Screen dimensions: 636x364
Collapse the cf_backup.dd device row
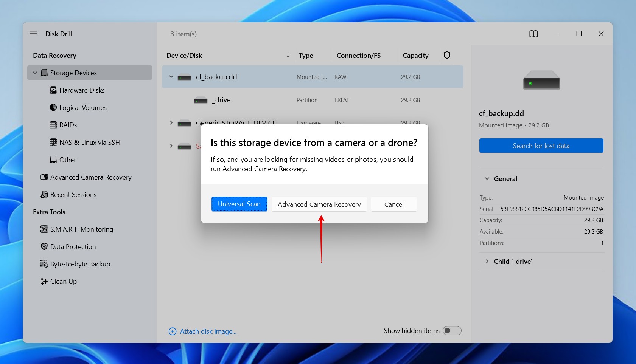coord(171,77)
